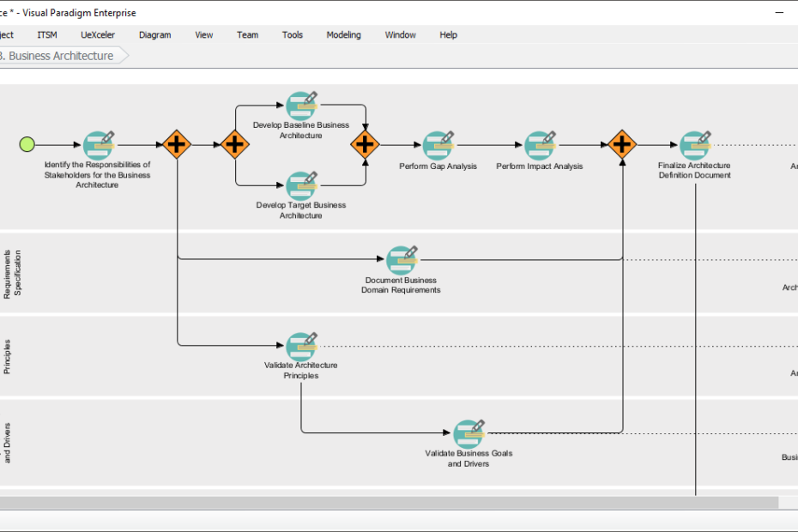Click the Perform Gap Analysis task icon
This screenshot has width=798, height=532.
pos(438,146)
